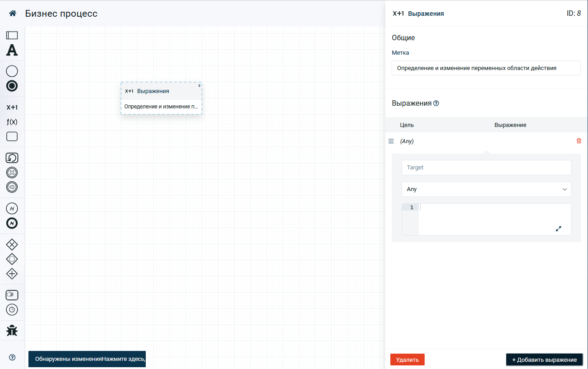The width and height of the screenshot is (588, 369).
Task: Open the Any type dropdown
Action: [486, 189]
